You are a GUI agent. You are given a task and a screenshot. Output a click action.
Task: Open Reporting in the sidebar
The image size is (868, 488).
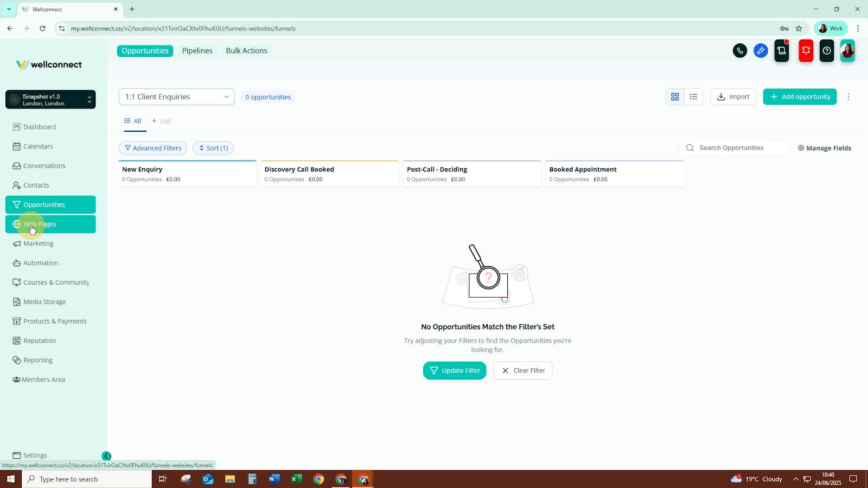50,360
